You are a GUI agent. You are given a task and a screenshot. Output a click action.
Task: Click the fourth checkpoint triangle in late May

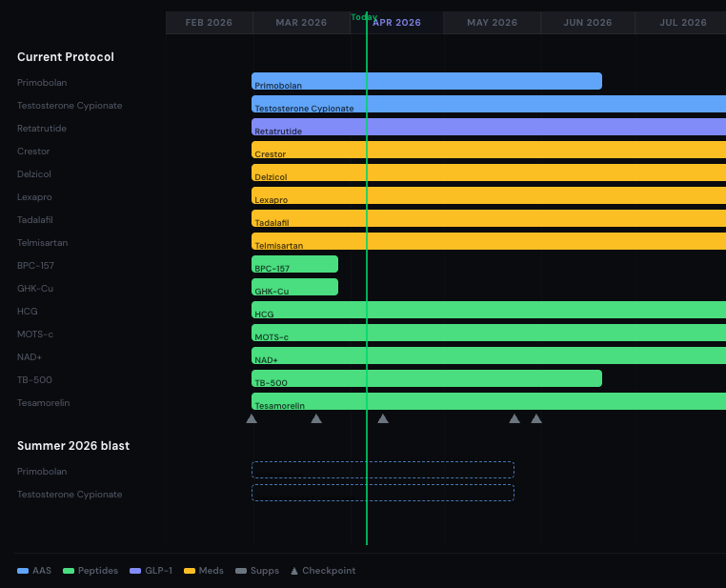[514, 419]
